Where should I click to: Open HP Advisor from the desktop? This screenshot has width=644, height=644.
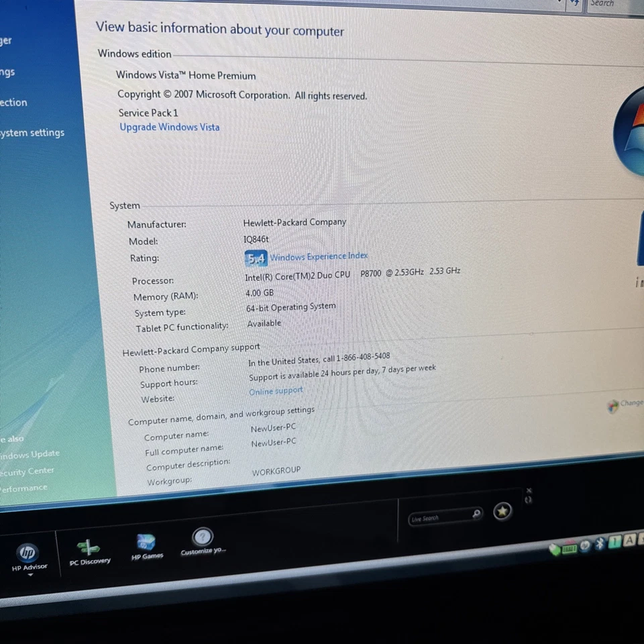(x=28, y=553)
